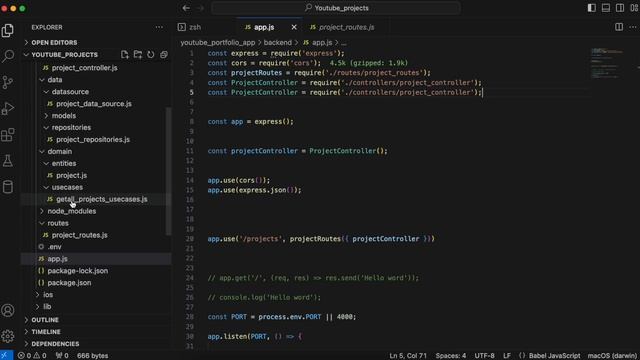Customize layout icon in title bar
This screenshot has width=640, height=360.
click(x=634, y=8)
